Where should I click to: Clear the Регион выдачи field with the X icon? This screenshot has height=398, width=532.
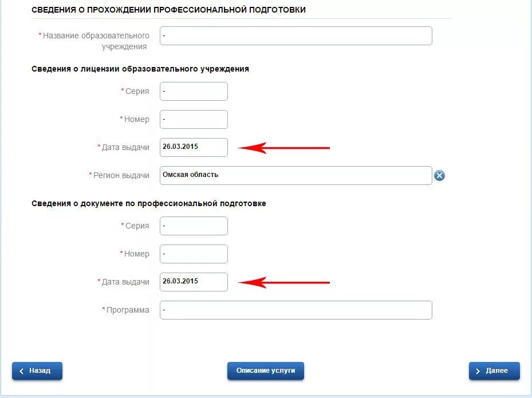click(x=439, y=175)
